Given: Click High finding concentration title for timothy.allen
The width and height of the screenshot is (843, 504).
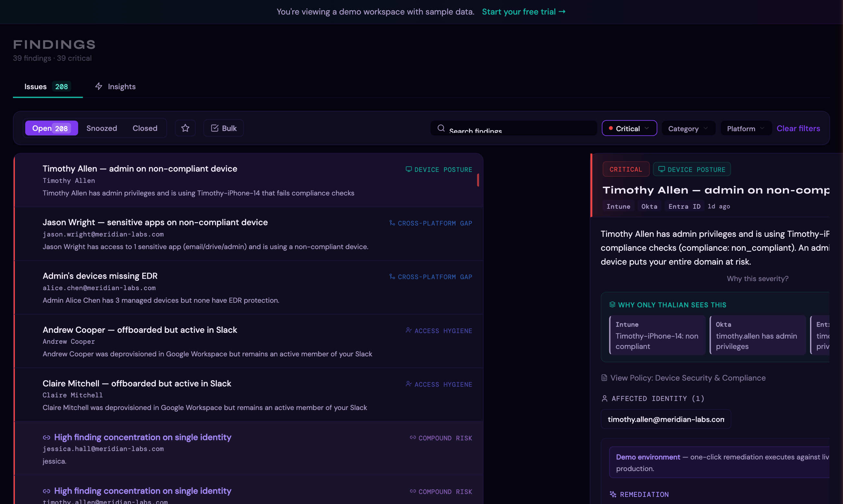Looking at the screenshot, I should click(142, 491).
